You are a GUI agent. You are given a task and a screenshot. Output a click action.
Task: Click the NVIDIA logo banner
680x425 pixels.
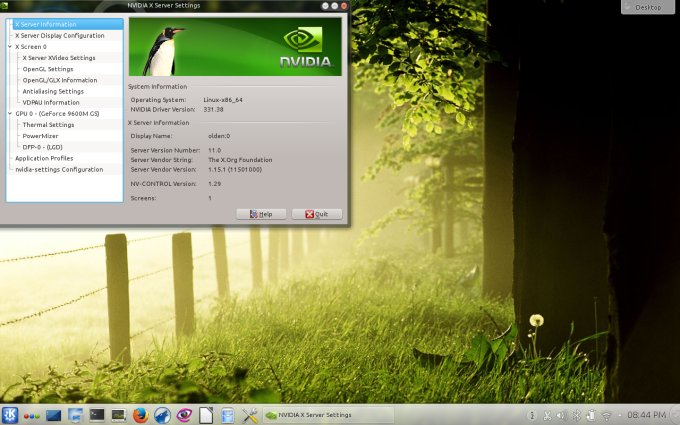[235, 47]
